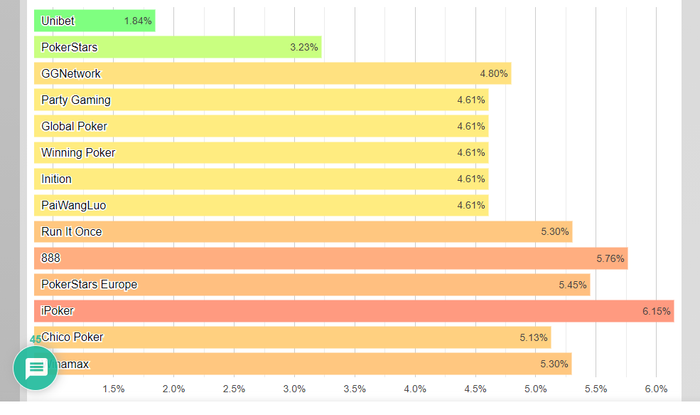Click the 4.80% value on GGNetwork
The height and width of the screenshot is (415, 700).
click(x=494, y=74)
